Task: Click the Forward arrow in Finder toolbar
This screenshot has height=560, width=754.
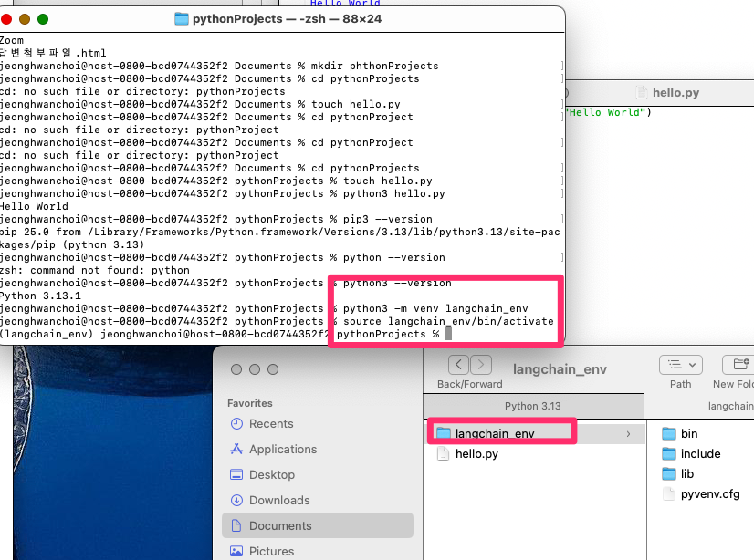Action: (x=481, y=365)
